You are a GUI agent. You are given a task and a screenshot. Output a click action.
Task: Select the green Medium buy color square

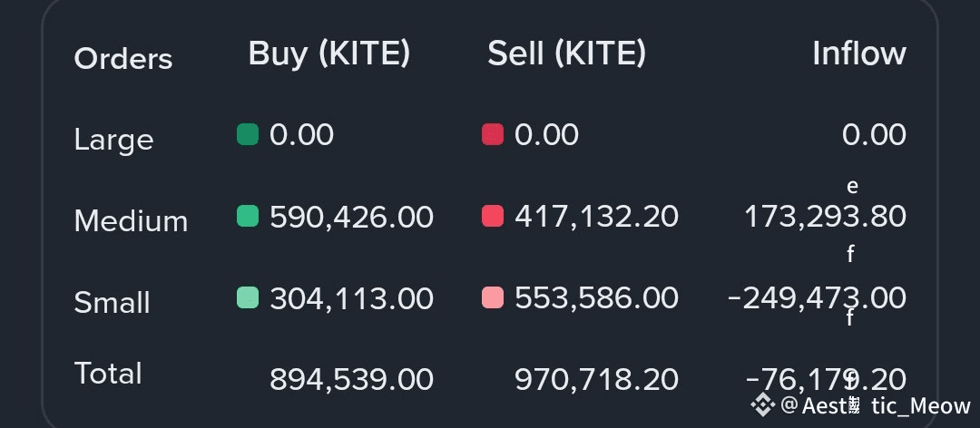(x=248, y=217)
